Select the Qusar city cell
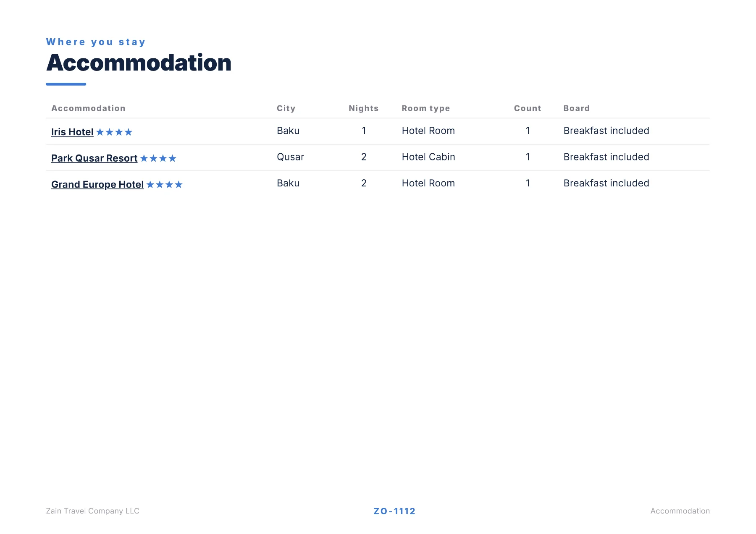Viewport: 756px width, 534px height. click(290, 157)
